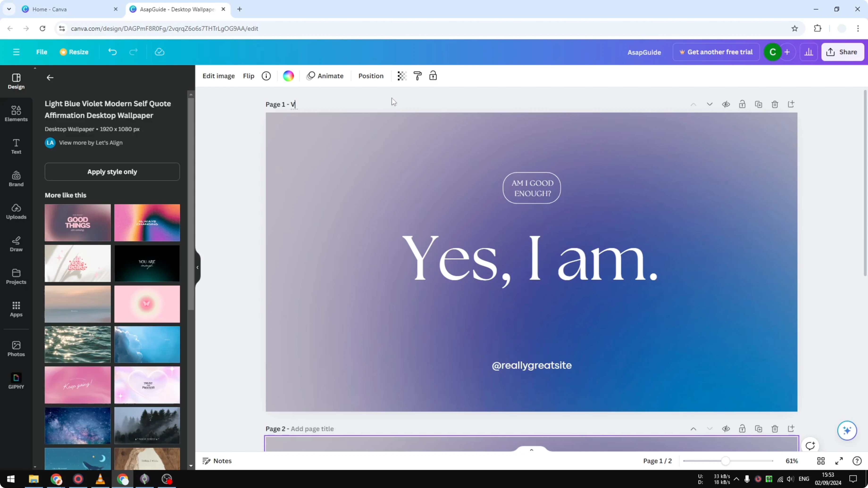The width and height of the screenshot is (868, 488).
Task: Open the Uploads panel
Action: (x=16, y=211)
